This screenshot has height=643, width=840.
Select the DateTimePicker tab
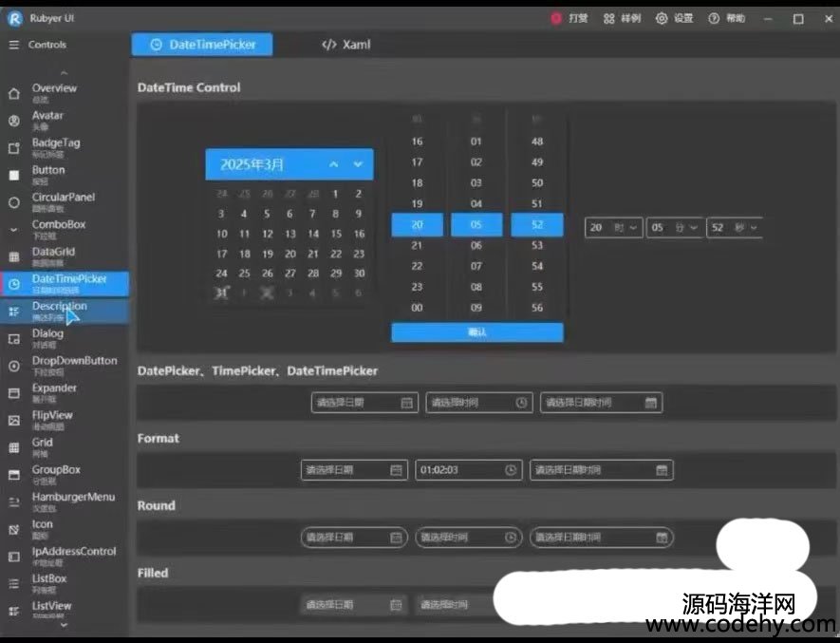[x=201, y=45]
